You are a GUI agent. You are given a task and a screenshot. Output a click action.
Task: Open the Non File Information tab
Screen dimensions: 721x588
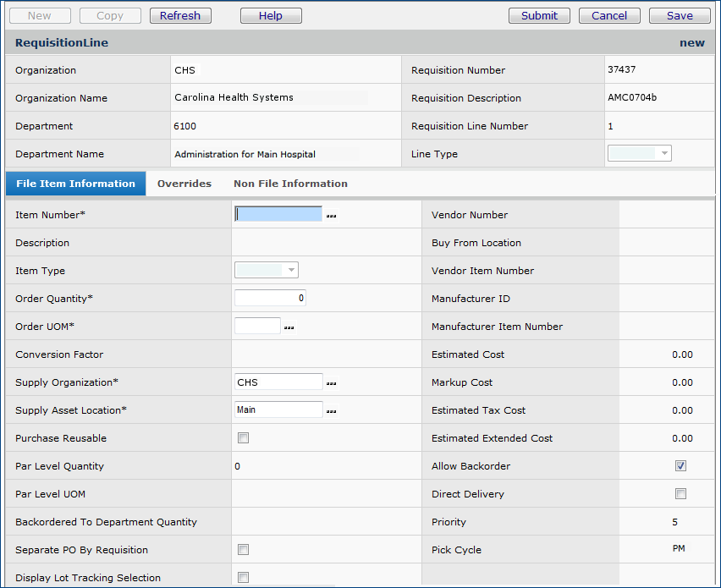point(290,184)
